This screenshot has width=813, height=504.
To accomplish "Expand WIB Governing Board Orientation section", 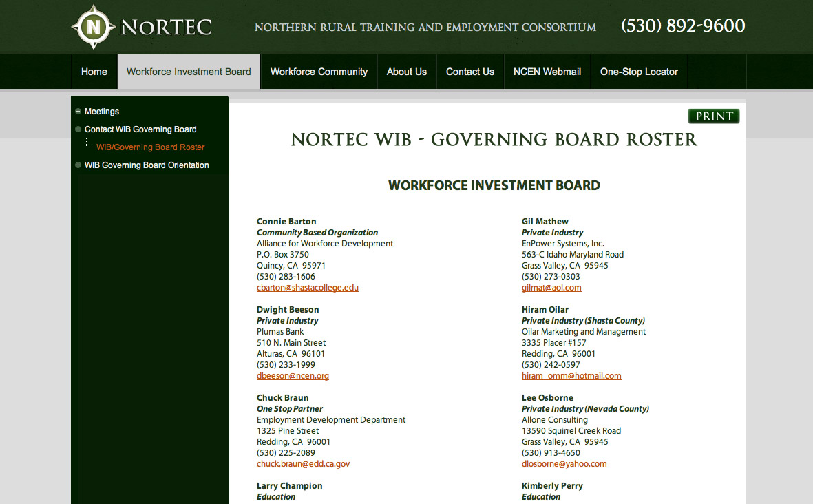I will click(78, 165).
